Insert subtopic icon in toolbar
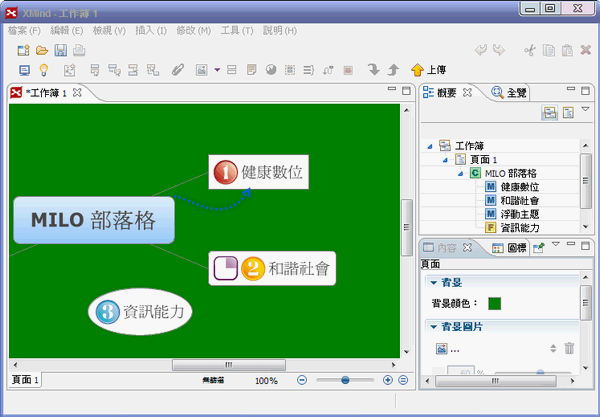The image size is (600, 417). [114, 70]
